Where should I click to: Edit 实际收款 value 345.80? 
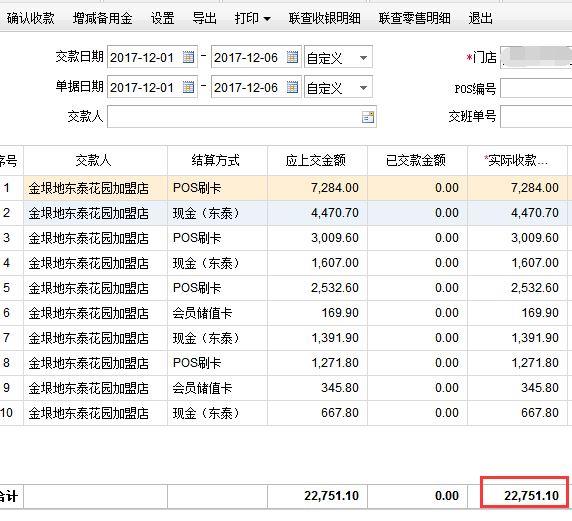(x=517, y=388)
